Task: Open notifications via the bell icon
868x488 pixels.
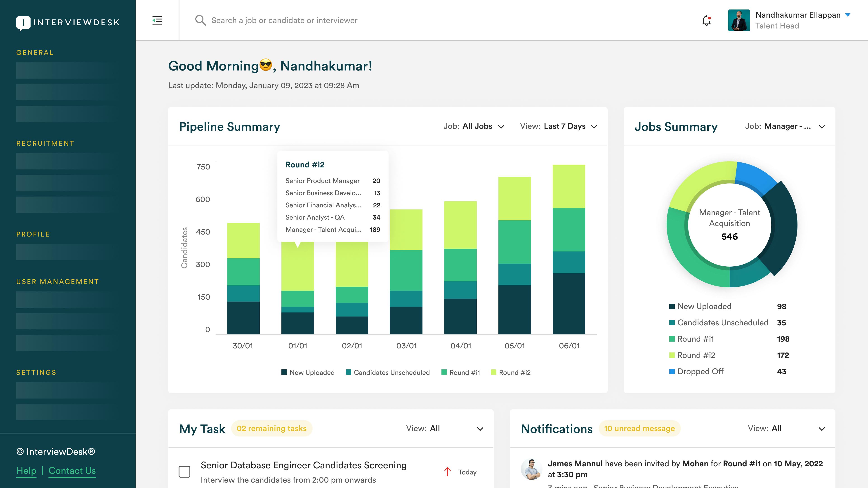Action: pyautogui.click(x=706, y=21)
